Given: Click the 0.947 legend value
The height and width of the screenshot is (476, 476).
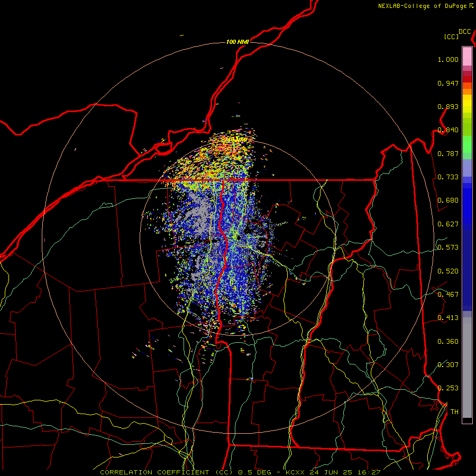Looking at the screenshot, I should click(x=448, y=83).
